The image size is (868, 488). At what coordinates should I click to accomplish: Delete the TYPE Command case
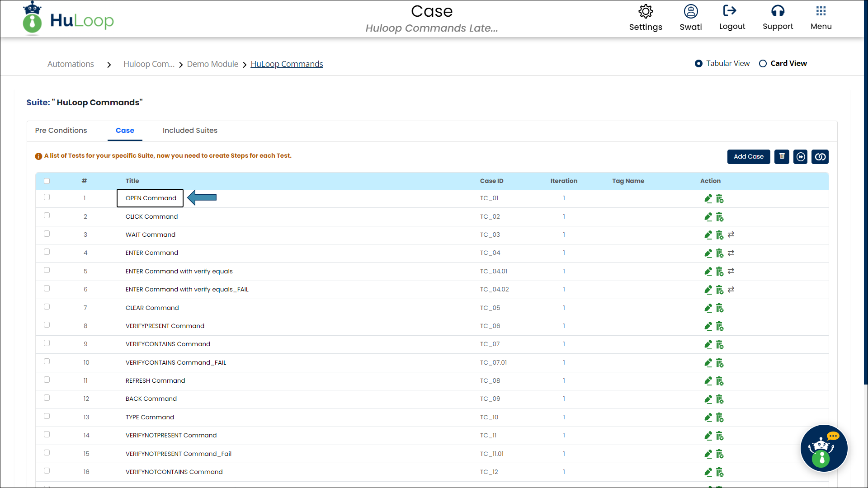[720, 418]
